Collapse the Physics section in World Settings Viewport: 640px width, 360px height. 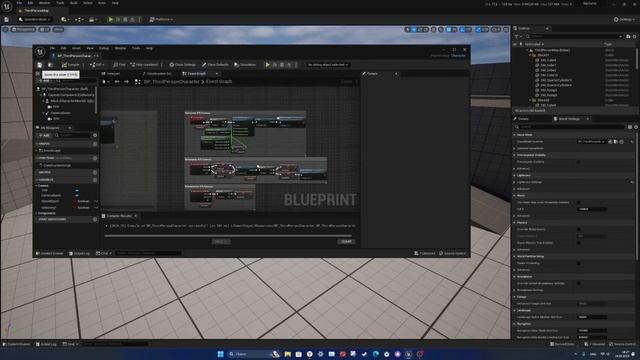point(515,222)
